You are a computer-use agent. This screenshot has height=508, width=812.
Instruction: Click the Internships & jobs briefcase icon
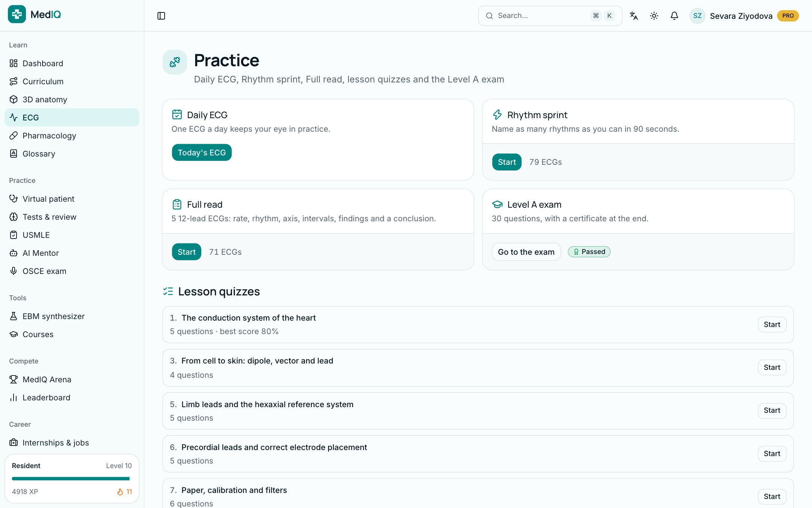pos(14,443)
